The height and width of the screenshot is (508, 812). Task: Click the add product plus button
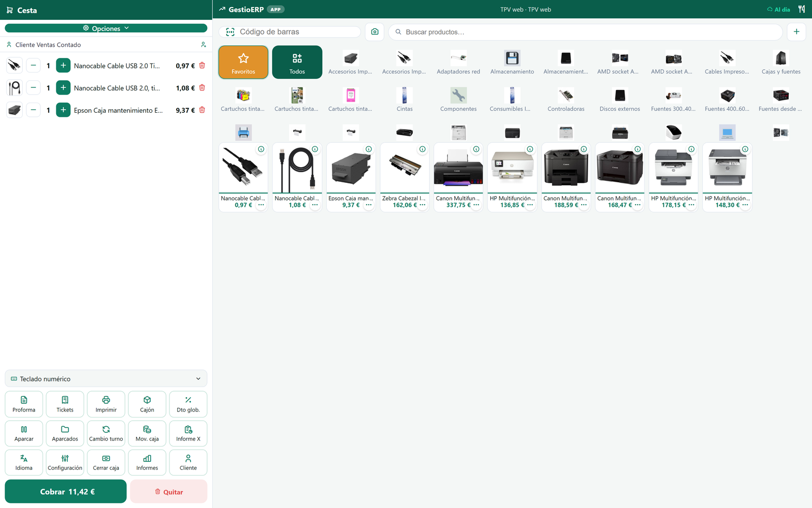(x=796, y=31)
